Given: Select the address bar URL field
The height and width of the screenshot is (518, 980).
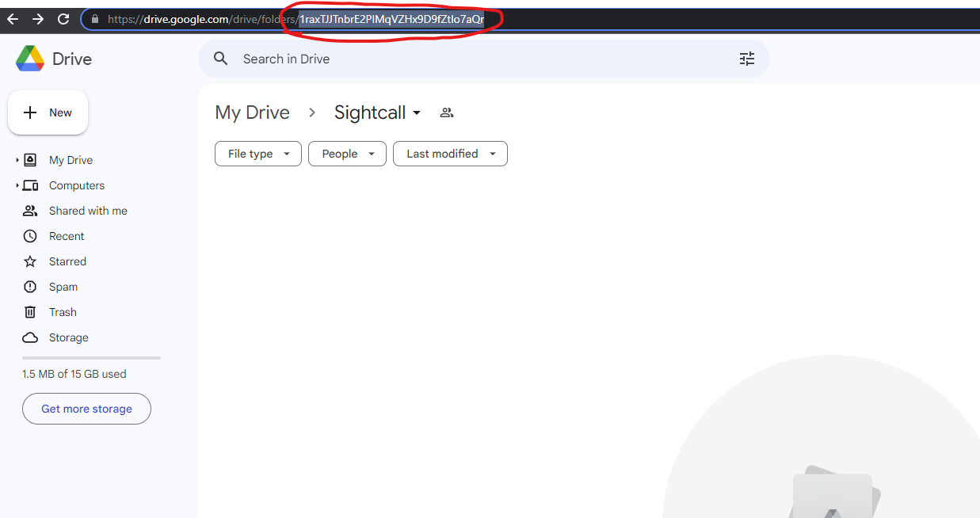Looking at the screenshot, I should [530, 19].
